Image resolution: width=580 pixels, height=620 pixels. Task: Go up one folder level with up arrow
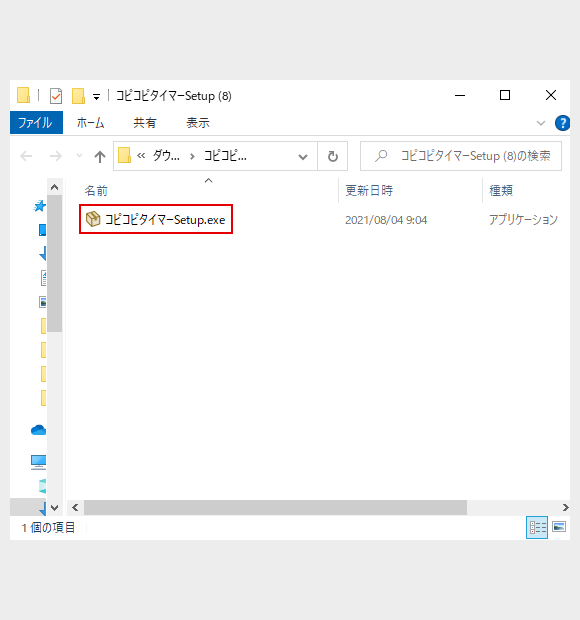pos(100,157)
